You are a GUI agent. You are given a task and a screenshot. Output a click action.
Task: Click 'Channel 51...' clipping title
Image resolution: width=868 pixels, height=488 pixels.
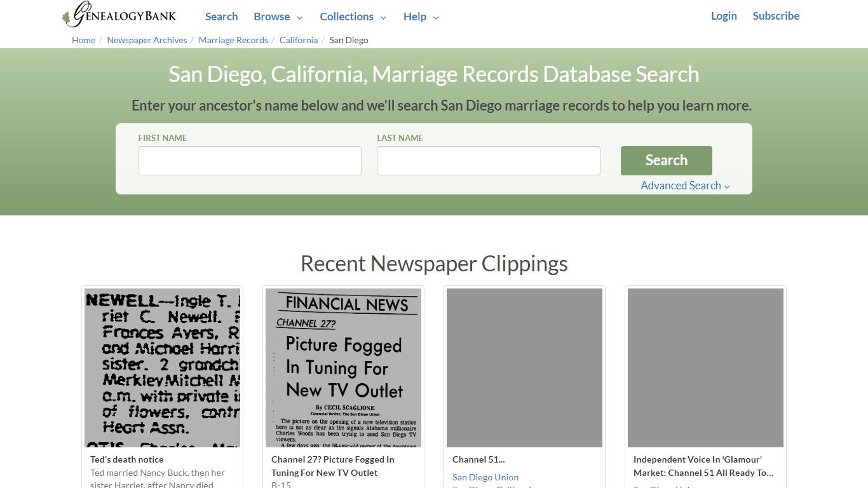pos(478,459)
